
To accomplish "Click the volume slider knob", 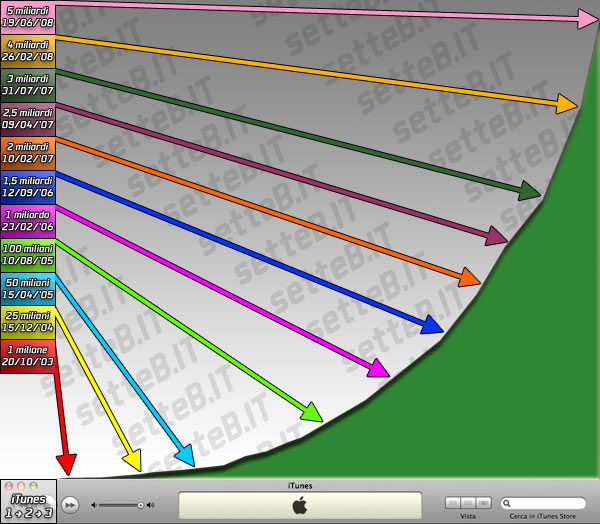I will click(140, 505).
